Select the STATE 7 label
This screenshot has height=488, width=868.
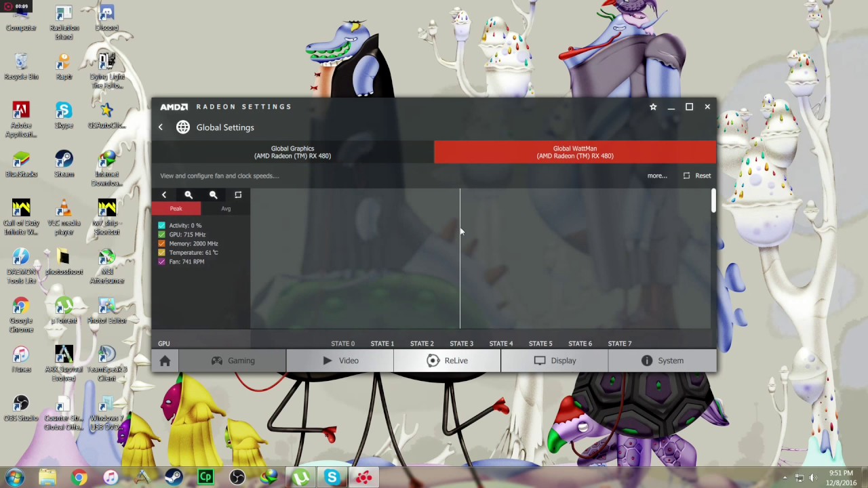click(620, 344)
